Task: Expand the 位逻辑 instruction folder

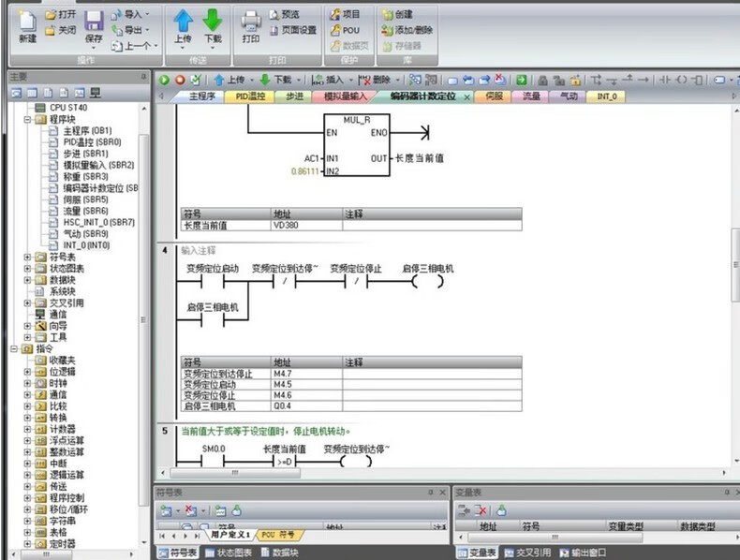Action: 27,372
